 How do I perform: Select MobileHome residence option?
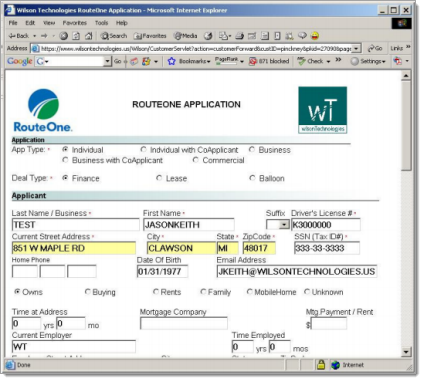click(x=249, y=292)
